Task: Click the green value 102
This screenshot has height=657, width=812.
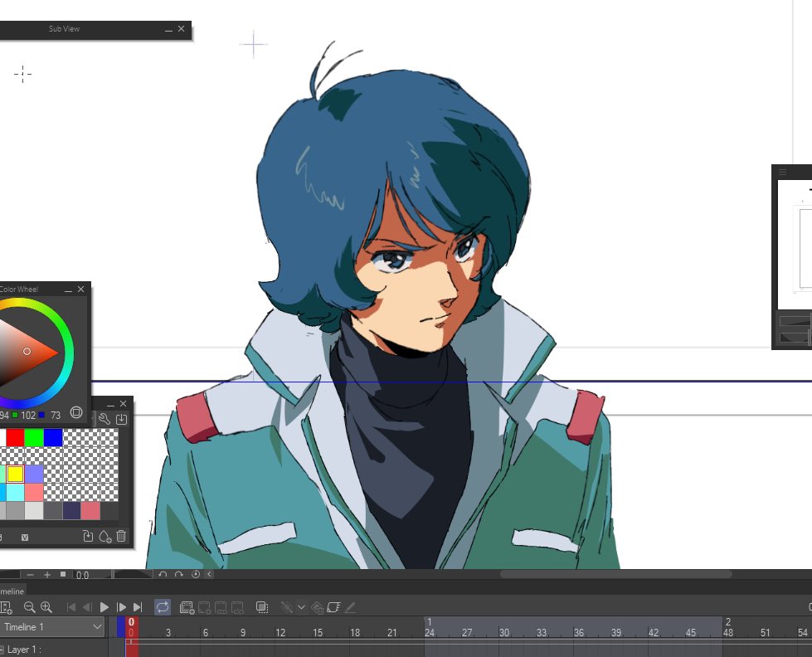Action: click(28, 415)
